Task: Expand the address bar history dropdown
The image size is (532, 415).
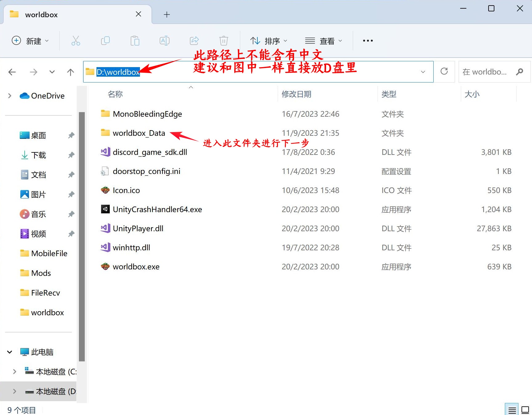Action: pyautogui.click(x=423, y=72)
